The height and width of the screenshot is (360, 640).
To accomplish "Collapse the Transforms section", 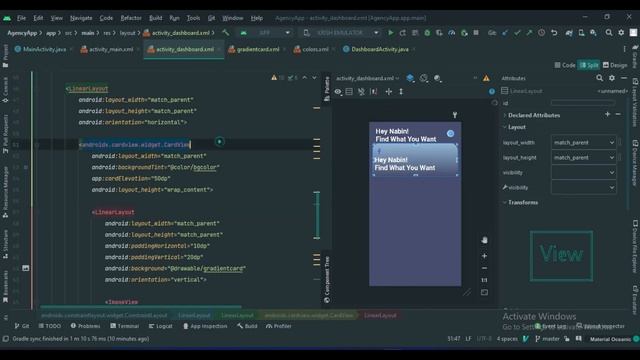I will (x=505, y=202).
